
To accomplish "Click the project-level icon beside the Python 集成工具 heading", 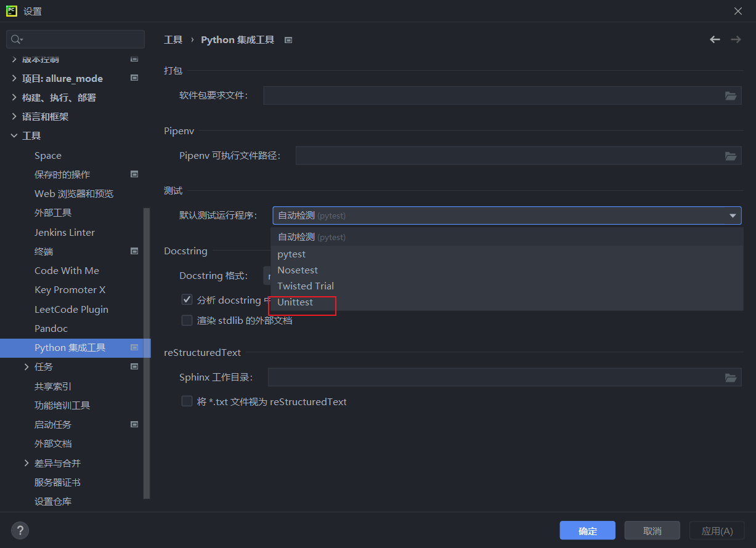I will 288,40.
